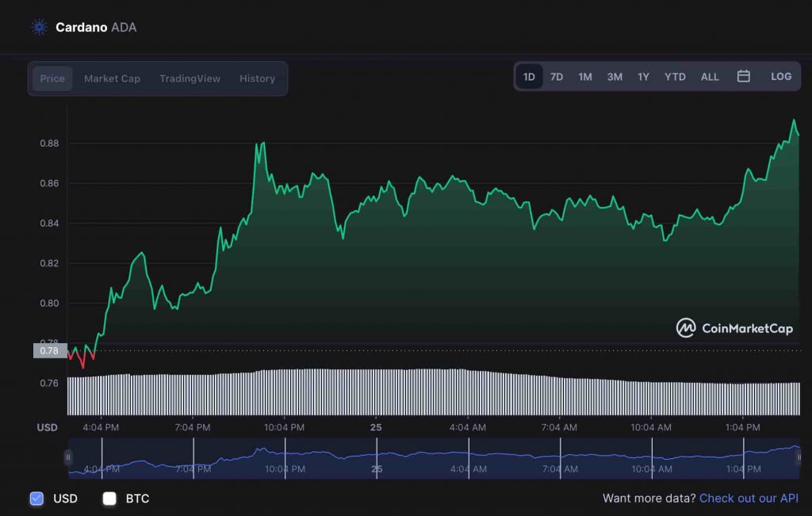The width and height of the screenshot is (812, 516).
Task: Select the YTD time range
Action: (675, 77)
